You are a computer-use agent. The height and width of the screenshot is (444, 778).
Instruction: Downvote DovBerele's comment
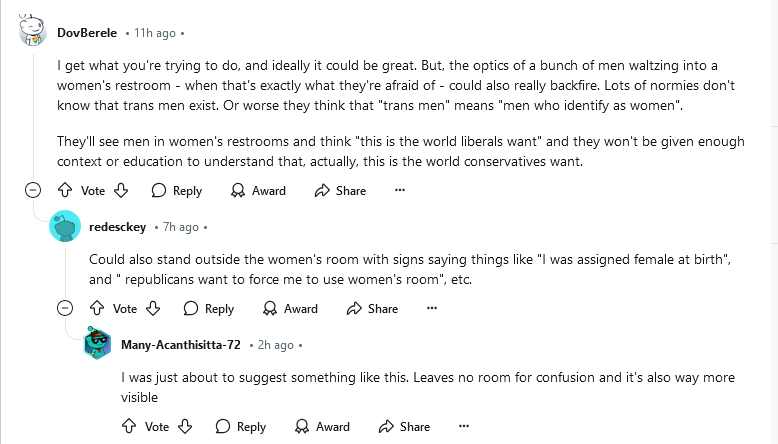pos(121,190)
